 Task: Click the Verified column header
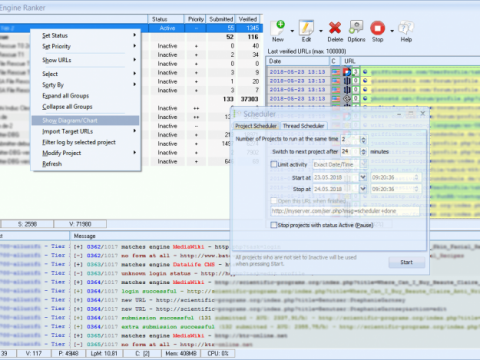tap(248, 19)
